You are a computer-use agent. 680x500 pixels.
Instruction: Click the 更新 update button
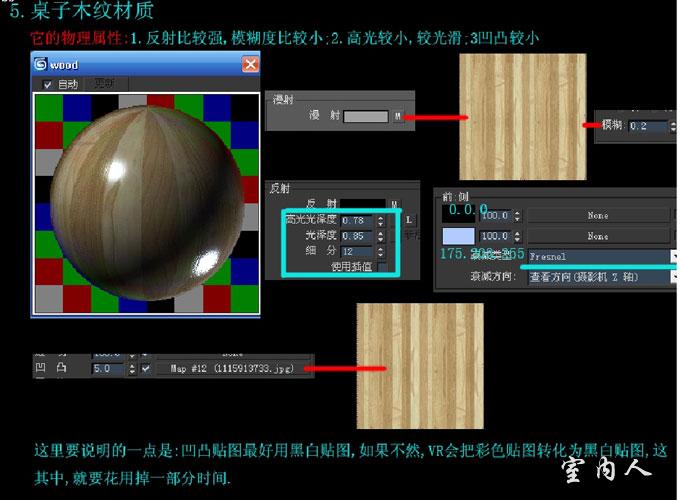pos(104,83)
